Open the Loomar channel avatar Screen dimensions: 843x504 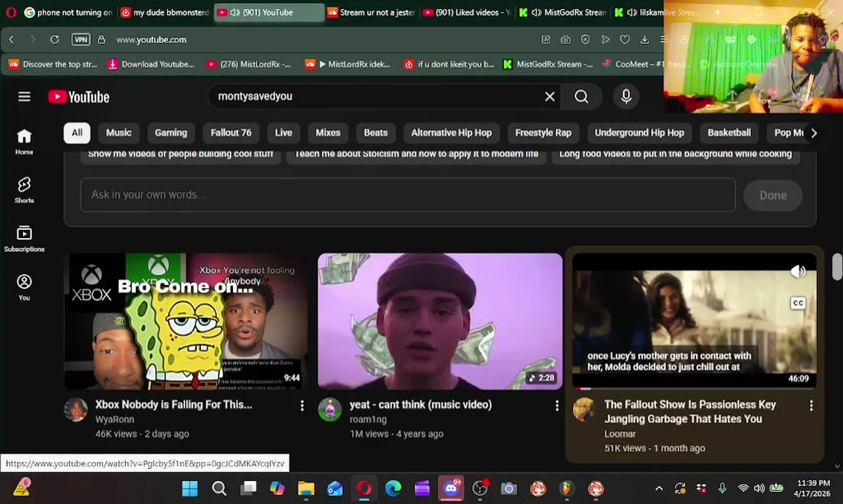pos(584,409)
